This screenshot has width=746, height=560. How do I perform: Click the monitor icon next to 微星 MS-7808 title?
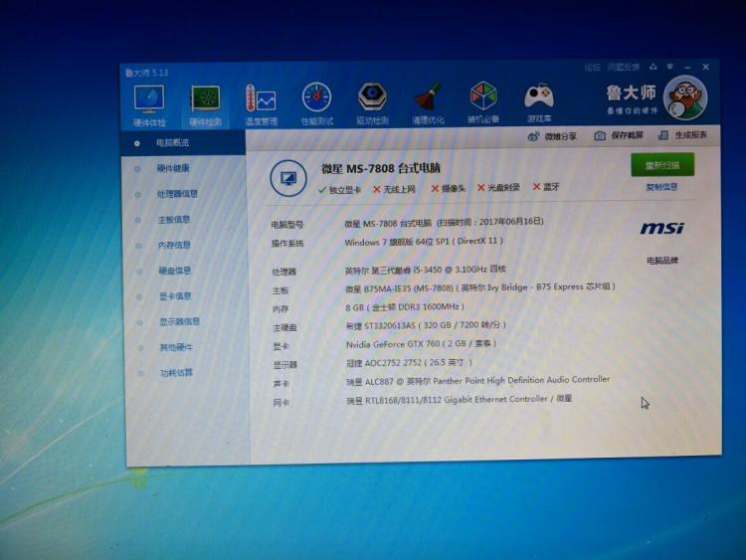point(288,178)
